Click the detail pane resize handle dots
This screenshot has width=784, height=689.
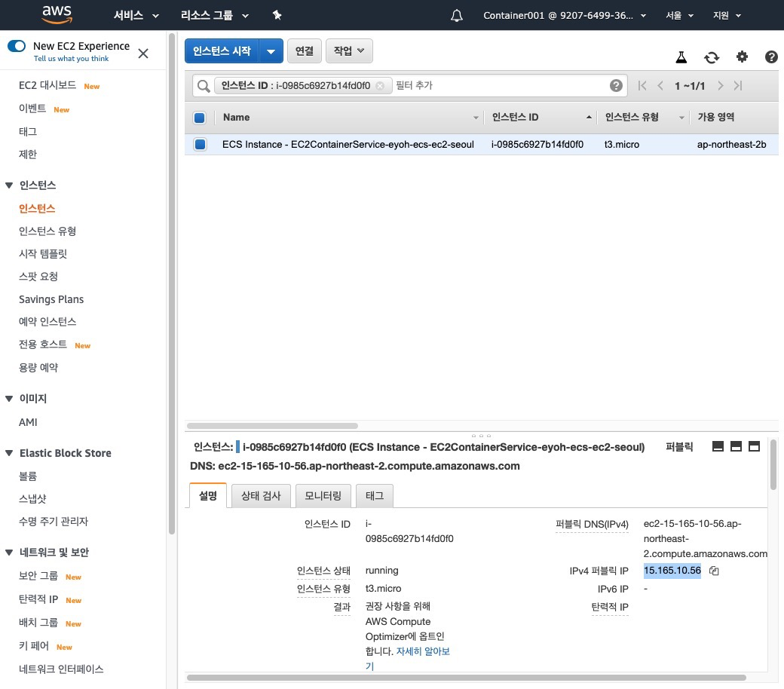(481, 436)
